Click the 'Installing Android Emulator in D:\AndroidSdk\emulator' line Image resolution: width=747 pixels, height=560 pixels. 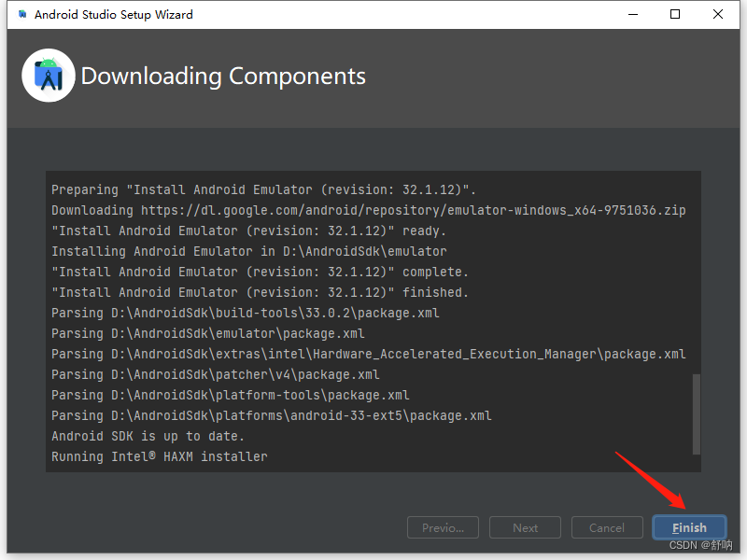point(248,251)
